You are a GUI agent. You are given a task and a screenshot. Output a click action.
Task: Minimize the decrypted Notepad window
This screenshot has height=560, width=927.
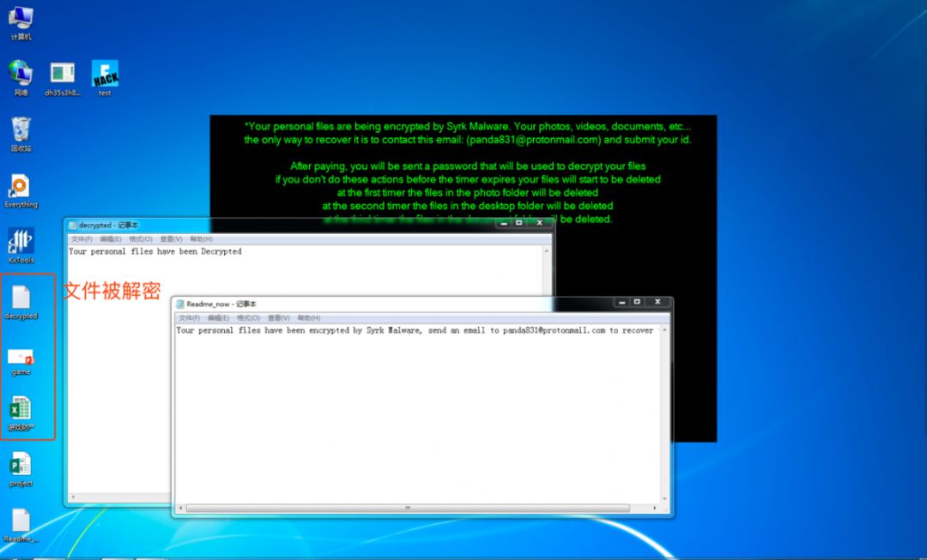tap(504, 223)
